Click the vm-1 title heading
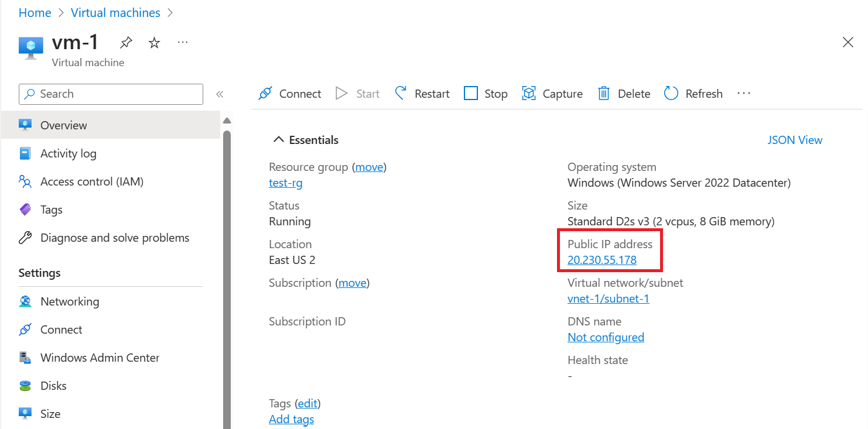The width and height of the screenshot is (868, 429). (76, 42)
